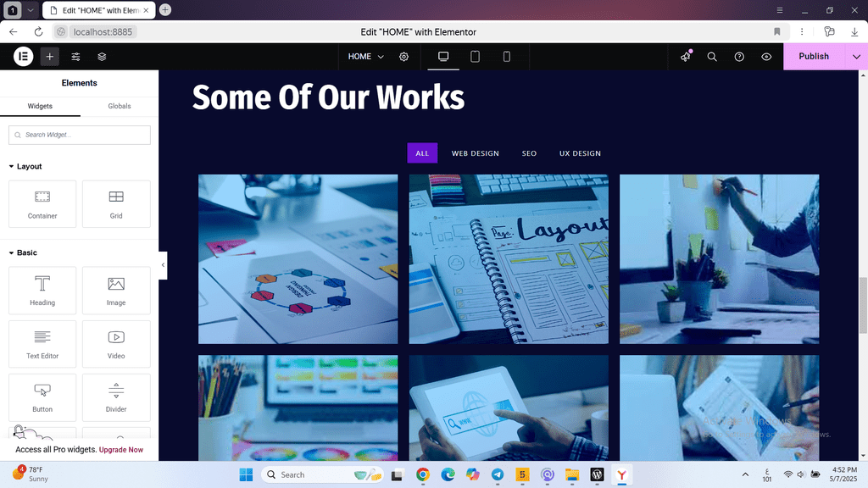Open Telegram from the taskbar

click(x=498, y=474)
